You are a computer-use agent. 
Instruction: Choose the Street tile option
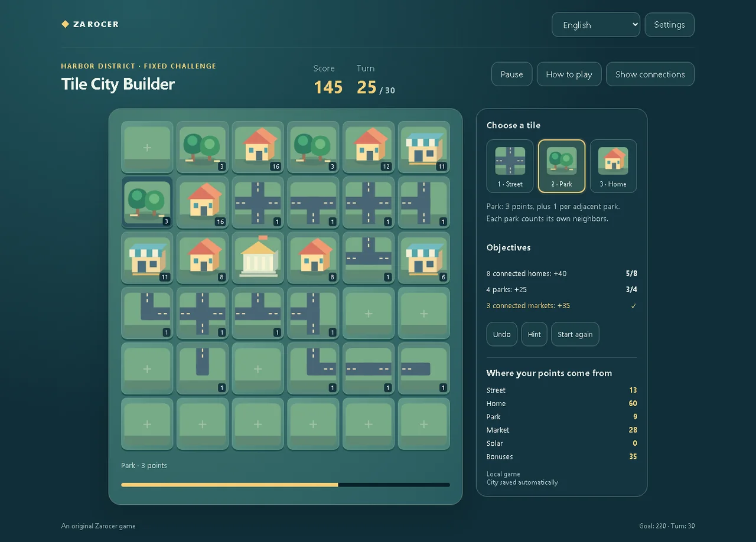coord(510,166)
